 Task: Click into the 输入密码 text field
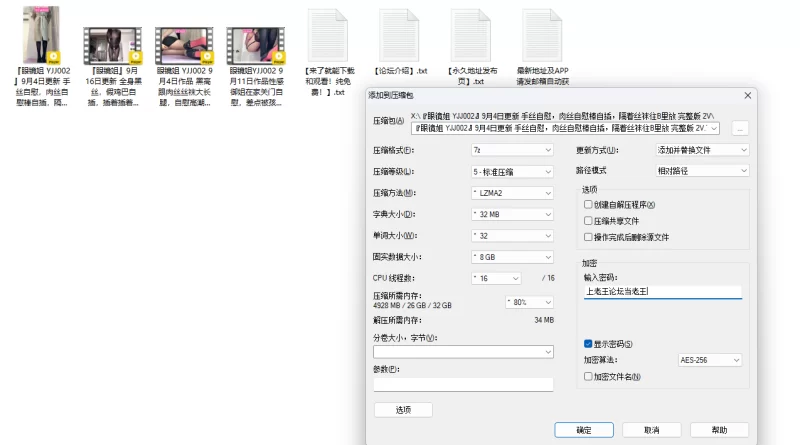click(x=662, y=292)
